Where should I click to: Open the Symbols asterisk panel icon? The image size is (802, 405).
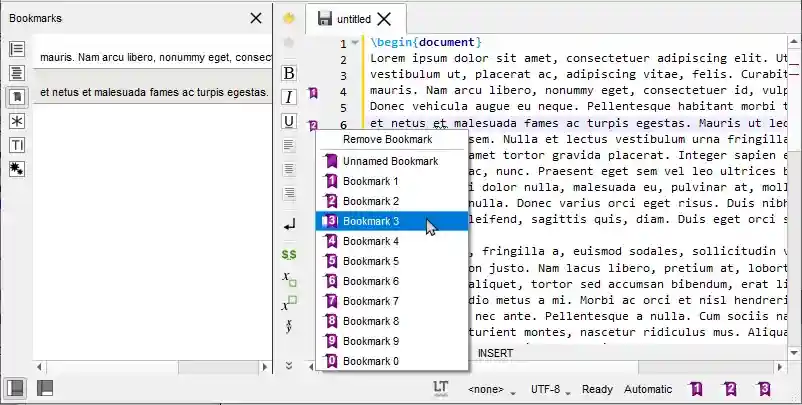(x=17, y=121)
